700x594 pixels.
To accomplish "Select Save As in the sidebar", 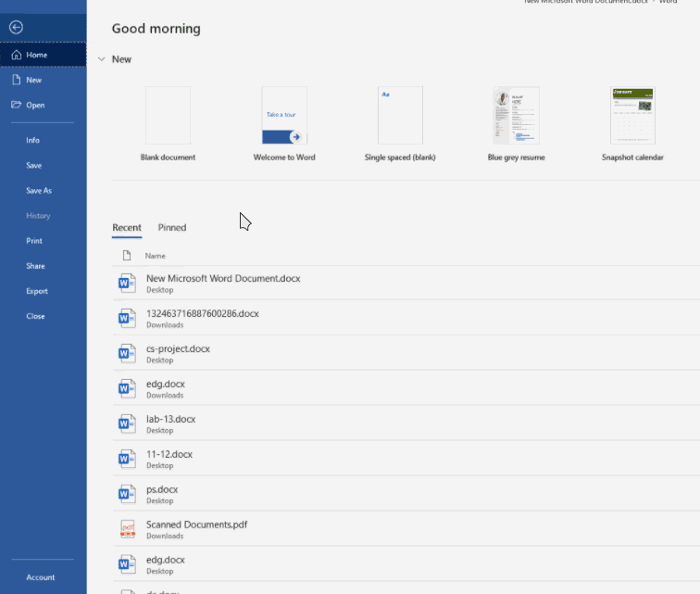I will coord(39,190).
